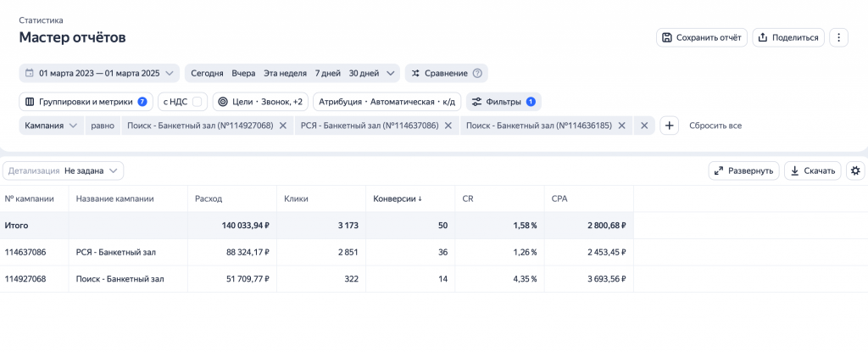Remove the РСЯ - Банкетный зал №114637086 chip
The width and height of the screenshot is (868, 352).
[x=448, y=126]
